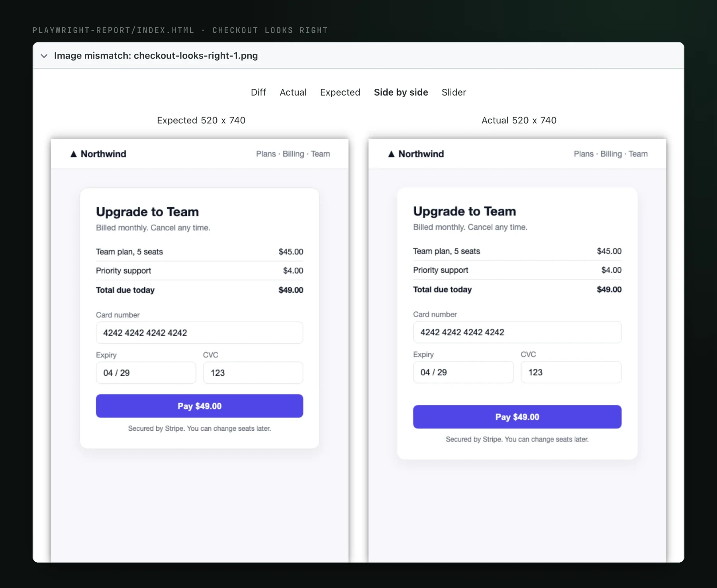Click the CVC field in Expected image
717x588 pixels.
253,373
